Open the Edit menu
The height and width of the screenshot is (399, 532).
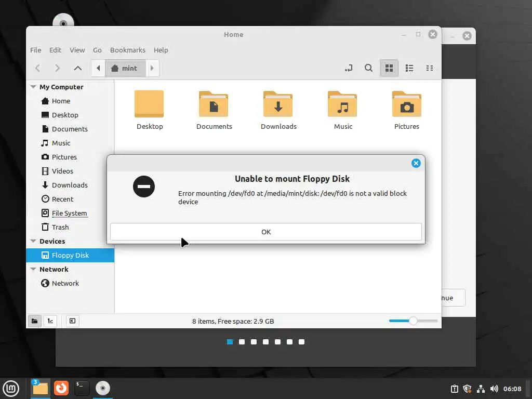point(55,50)
